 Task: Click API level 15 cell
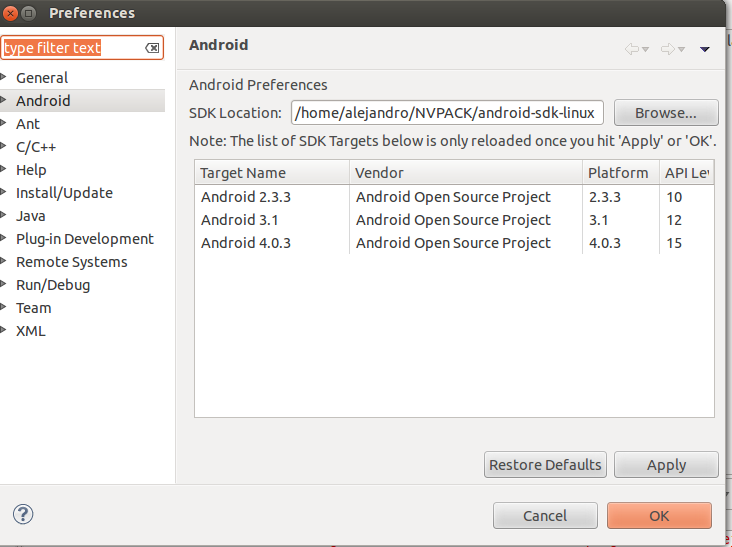[x=674, y=243]
